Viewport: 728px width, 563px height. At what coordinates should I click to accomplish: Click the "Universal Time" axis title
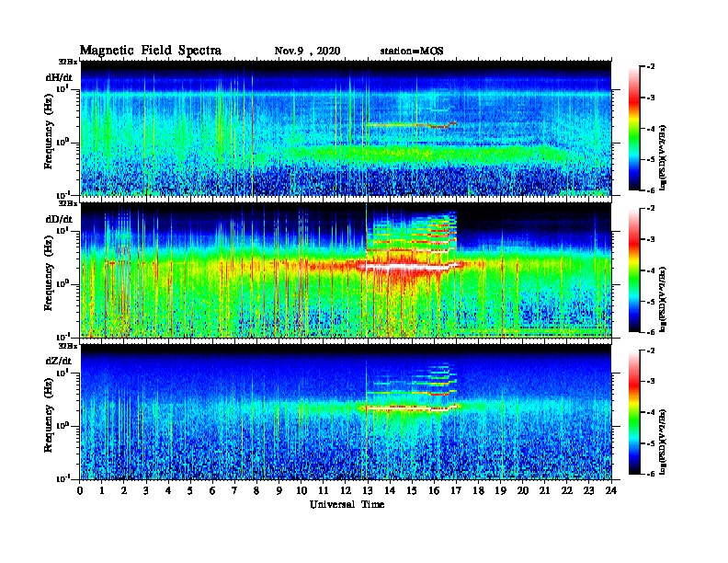pyautogui.click(x=347, y=504)
